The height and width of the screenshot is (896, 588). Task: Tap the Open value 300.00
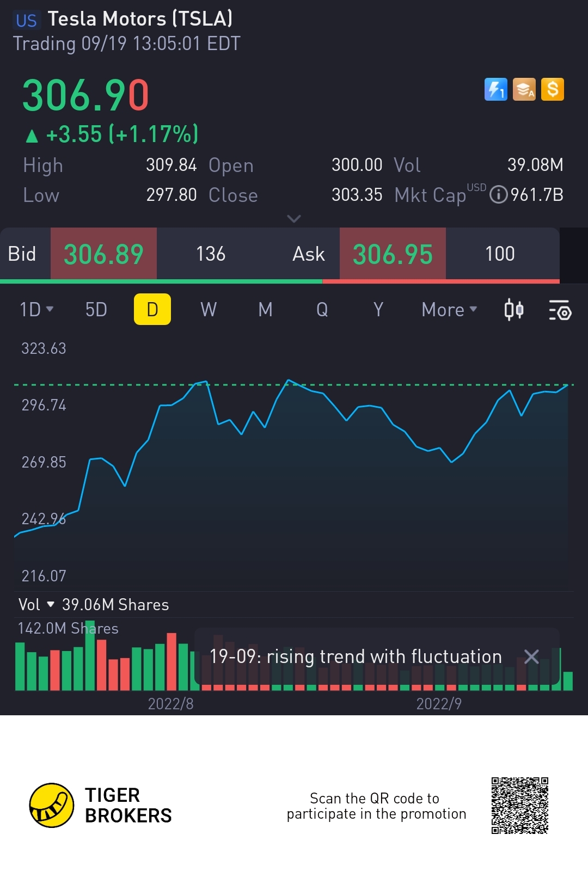[x=357, y=165]
